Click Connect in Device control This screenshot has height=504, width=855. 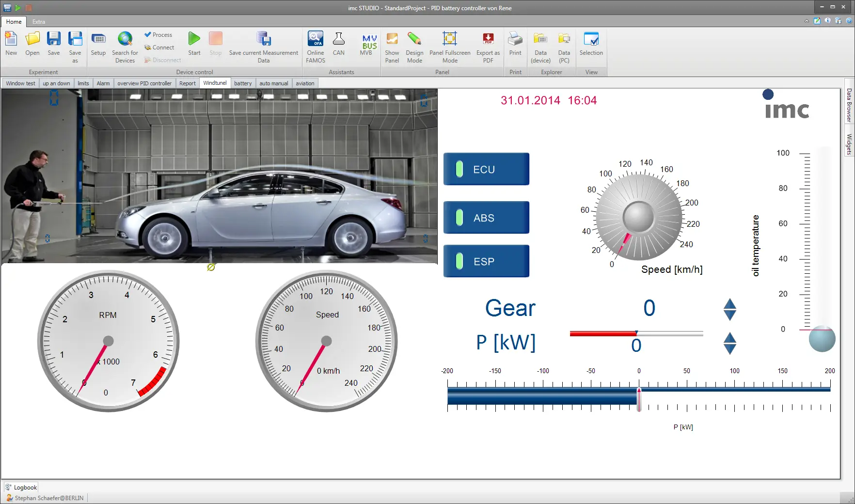[x=159, y=47]
